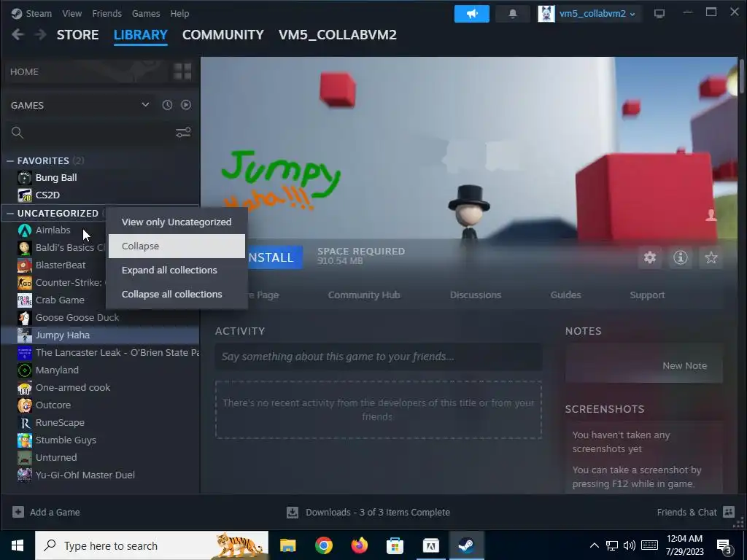The height and width of the screenshot is (560, 747).
Task: Click the Downloads tray icon
Action: point(293,512)
